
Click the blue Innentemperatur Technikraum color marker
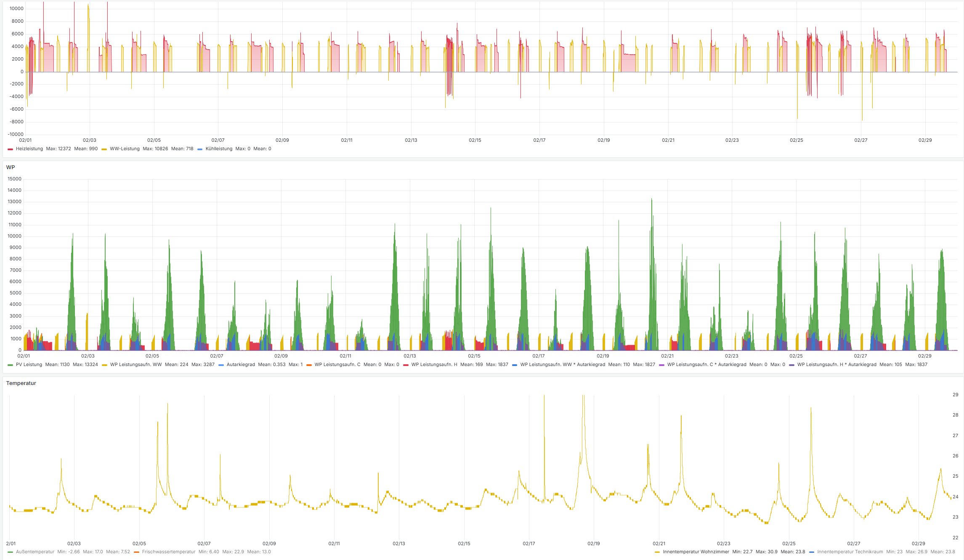coord(812,552)
